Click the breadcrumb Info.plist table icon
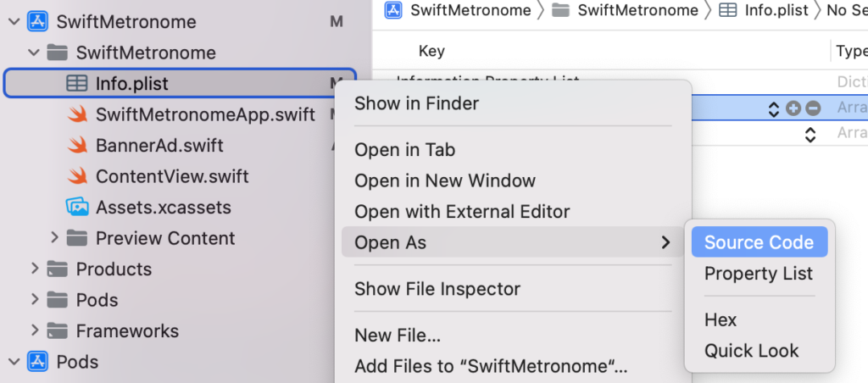868x383 pixels. (728, 10)
